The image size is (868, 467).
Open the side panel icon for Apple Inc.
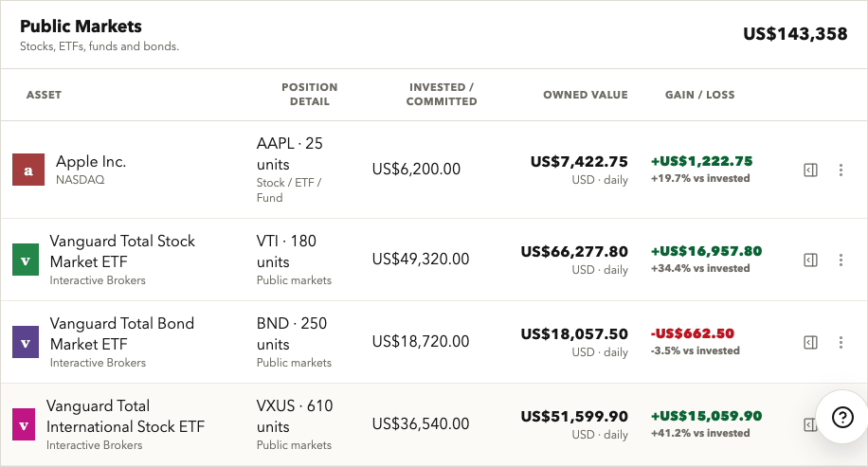click(810, 170)
